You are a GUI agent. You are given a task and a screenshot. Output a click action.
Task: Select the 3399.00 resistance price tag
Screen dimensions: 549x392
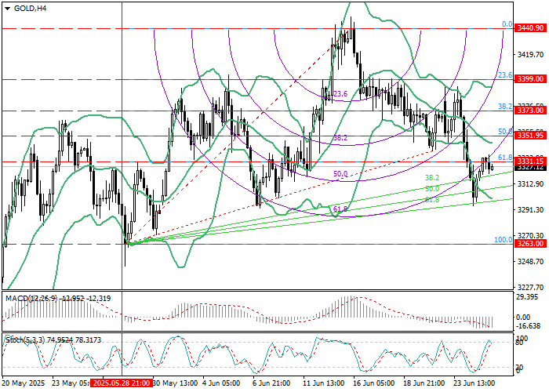(x=530, y=79)
